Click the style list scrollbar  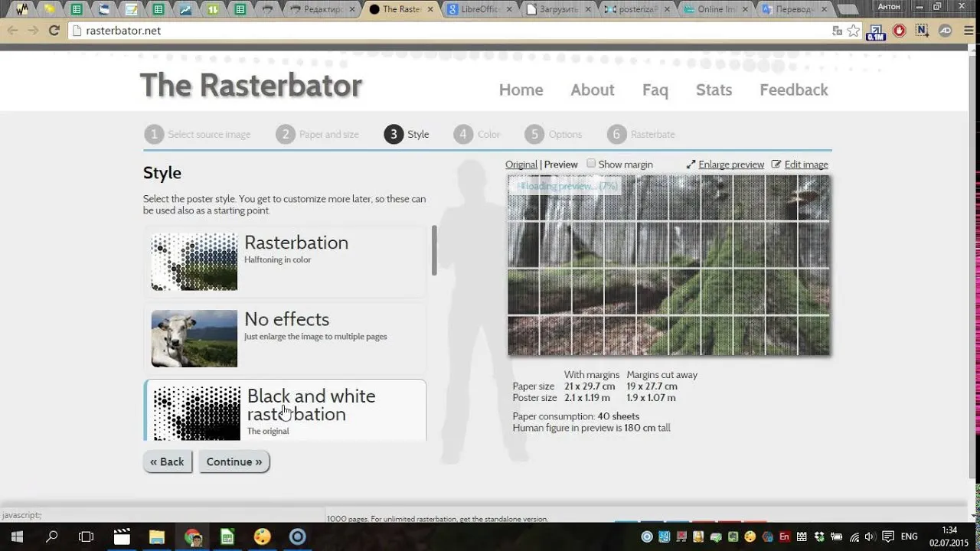434,250
